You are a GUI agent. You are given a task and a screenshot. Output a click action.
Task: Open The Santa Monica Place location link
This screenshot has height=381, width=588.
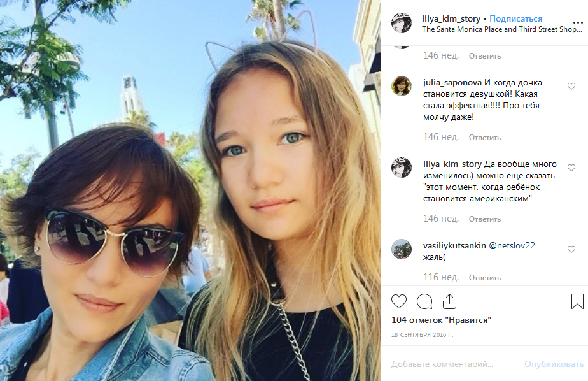(501, 29)
